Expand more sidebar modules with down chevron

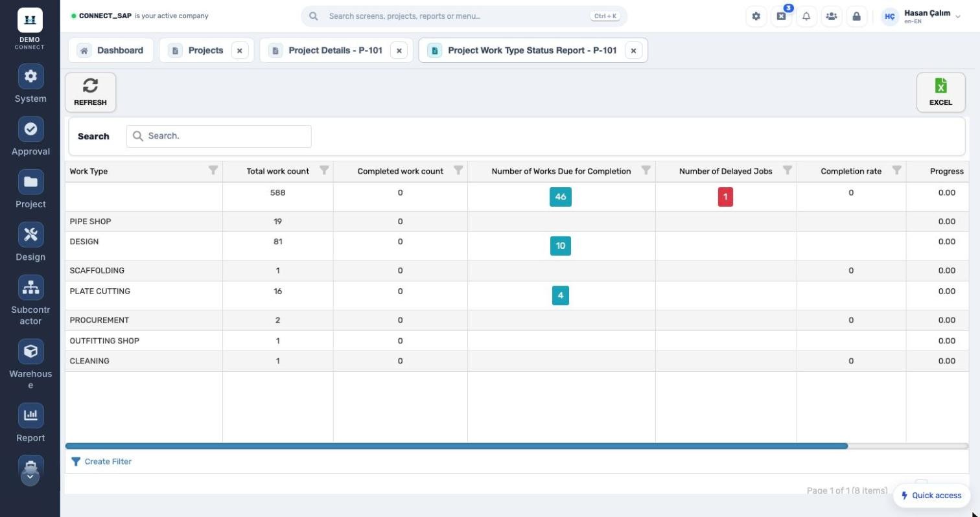pos(30,476)
